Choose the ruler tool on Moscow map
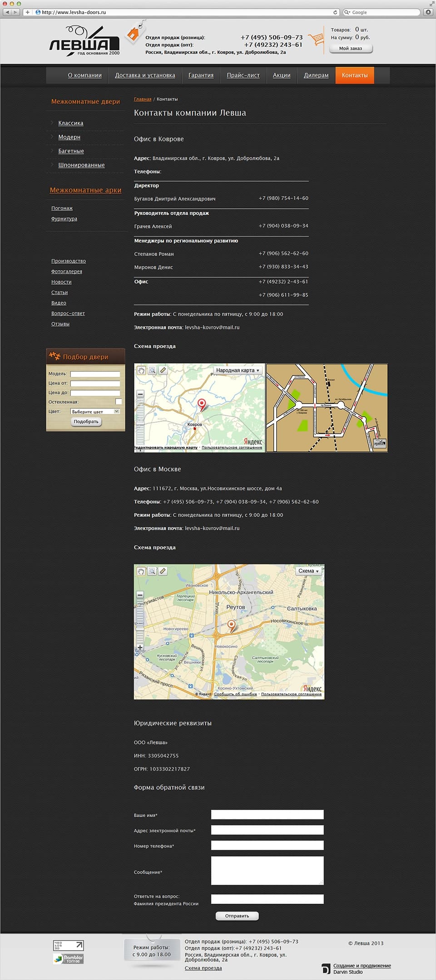This screenshot has width=436, height=980. [x=163, y=571]
